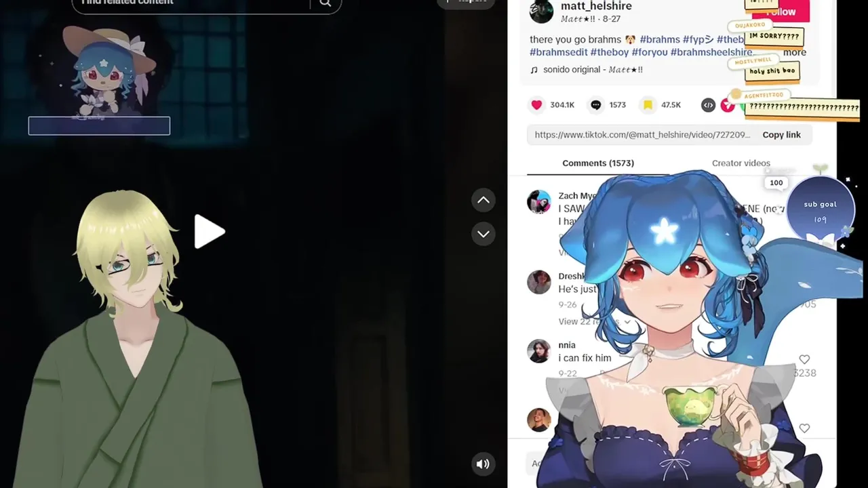
Task: Play the paused video
Action: point(209,232)
